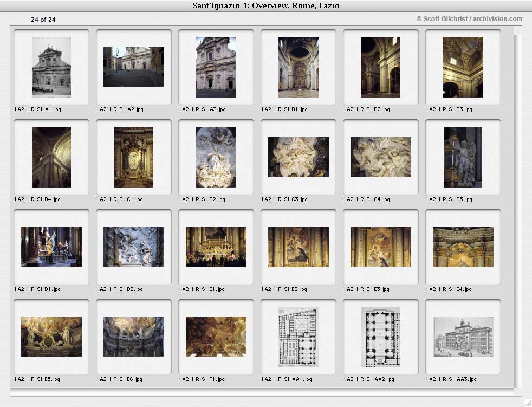
Task: Select thumbnail 1A2-I-R-SI-B3.jpg interior
Action: [463, 67]
